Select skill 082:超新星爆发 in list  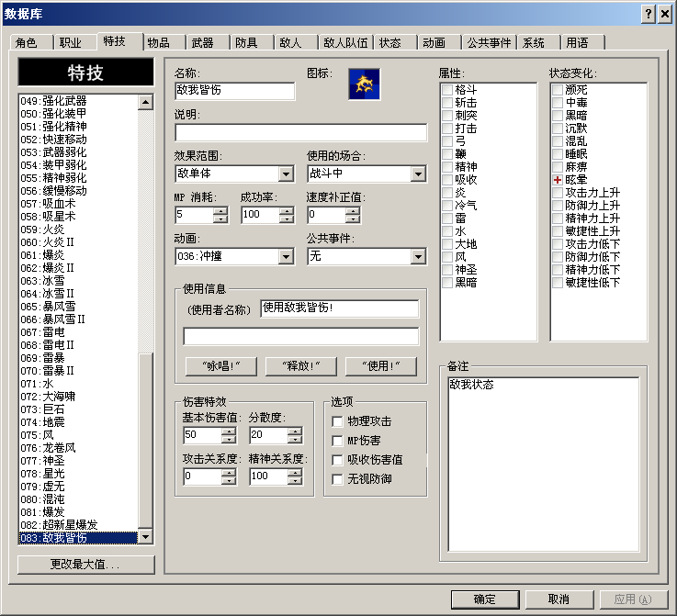point(79,525)
